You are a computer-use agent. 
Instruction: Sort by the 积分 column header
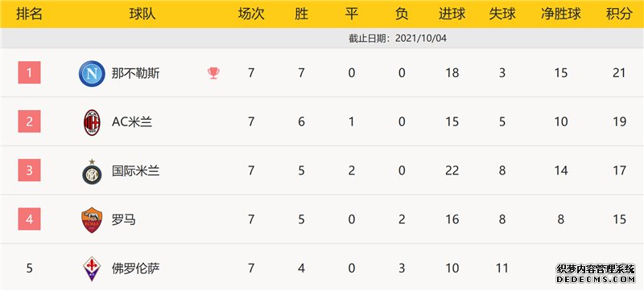619,14
